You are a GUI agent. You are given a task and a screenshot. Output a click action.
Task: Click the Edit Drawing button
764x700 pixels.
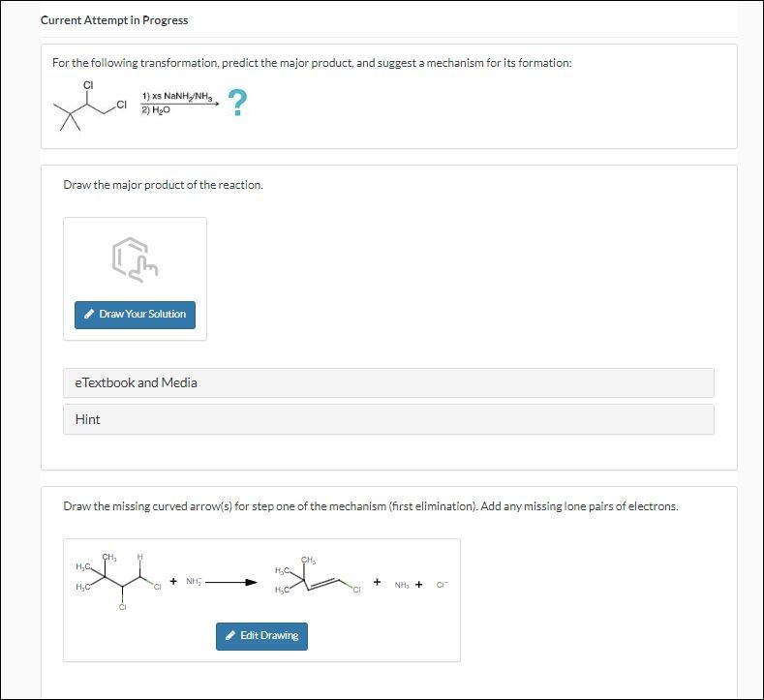(x=261, y=636)
